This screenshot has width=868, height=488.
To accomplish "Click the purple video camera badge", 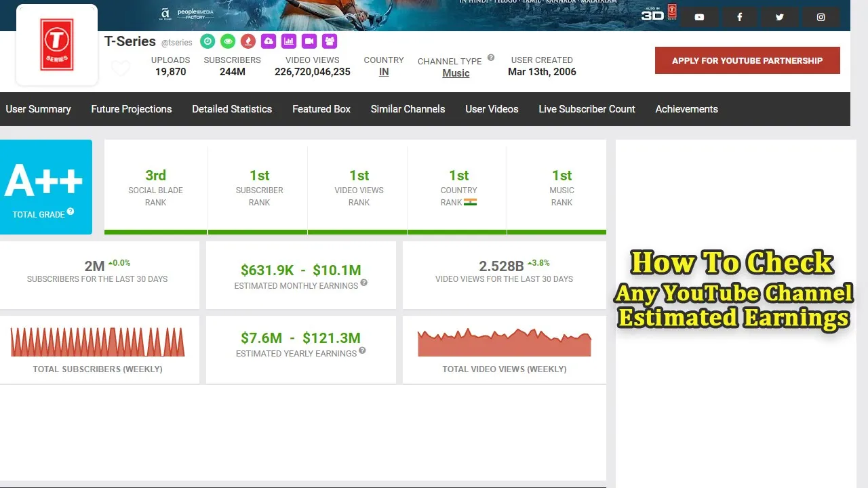I will pos(309,41).
